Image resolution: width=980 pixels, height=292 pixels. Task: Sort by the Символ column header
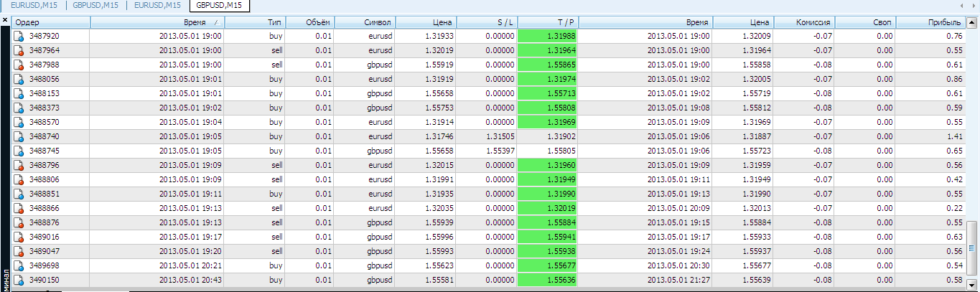pyautogui.click(x=364, y=23)
